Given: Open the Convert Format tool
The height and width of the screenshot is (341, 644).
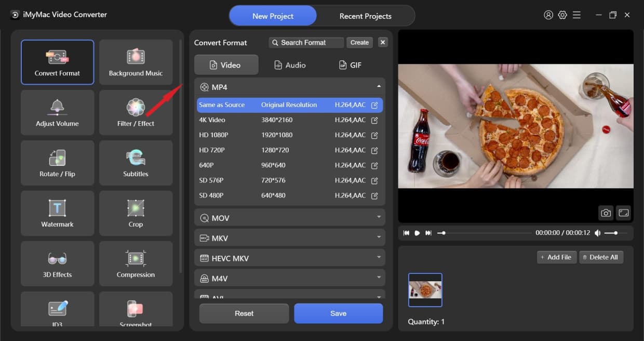Looking at the screenshot, I should [x=57, y=62].
